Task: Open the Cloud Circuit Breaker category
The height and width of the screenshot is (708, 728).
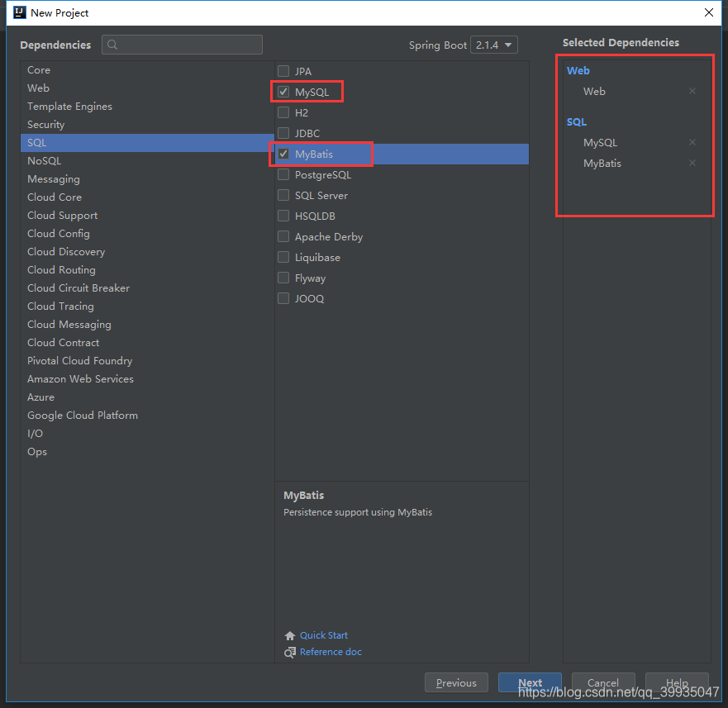Action: [x=148, y=287]
